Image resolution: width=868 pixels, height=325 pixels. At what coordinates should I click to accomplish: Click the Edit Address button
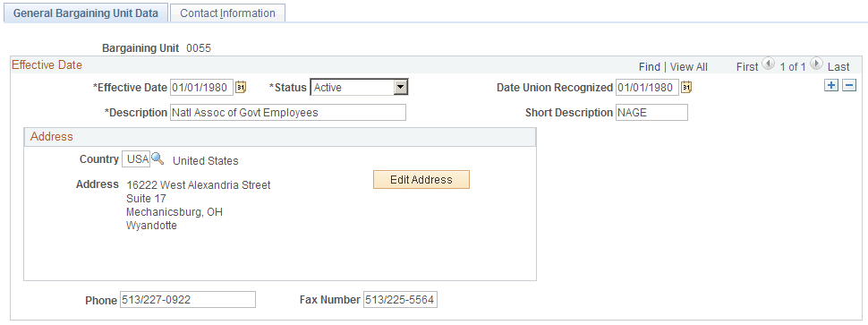point(421,179)
